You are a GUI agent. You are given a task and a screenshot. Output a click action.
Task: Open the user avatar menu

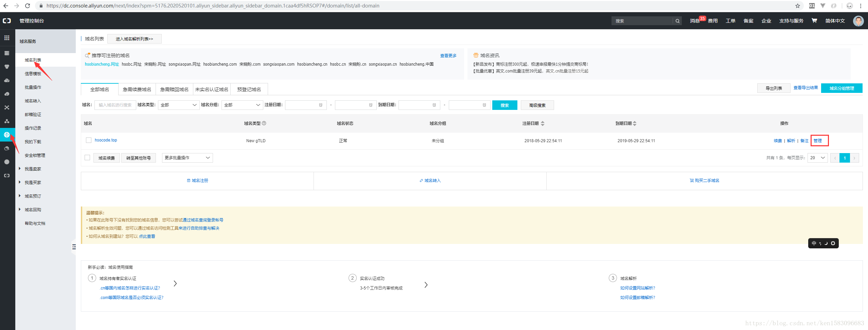(x=858, y=21)
